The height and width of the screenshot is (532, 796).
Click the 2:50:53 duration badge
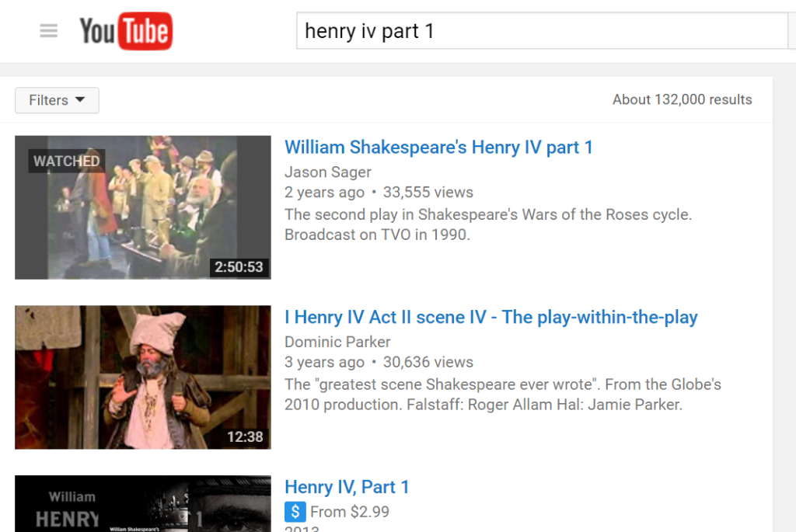[x=239, y=267]
